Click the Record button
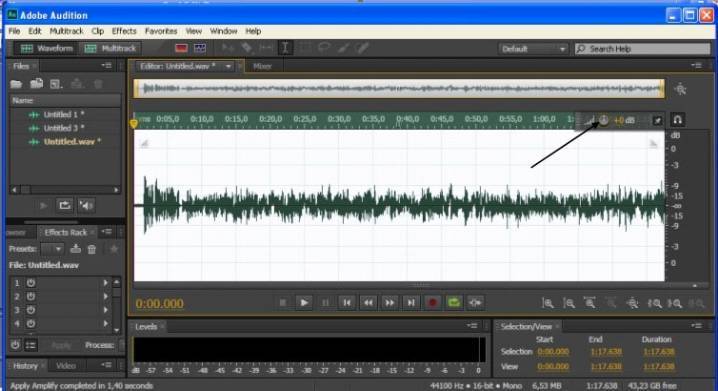 click(432, 303)
